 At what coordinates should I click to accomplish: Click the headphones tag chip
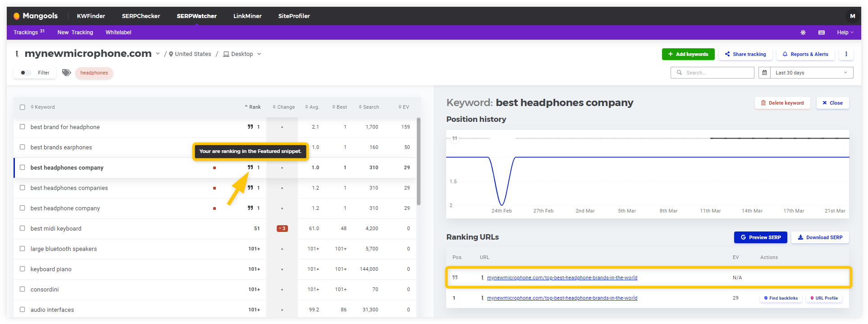tap(94, 73)
